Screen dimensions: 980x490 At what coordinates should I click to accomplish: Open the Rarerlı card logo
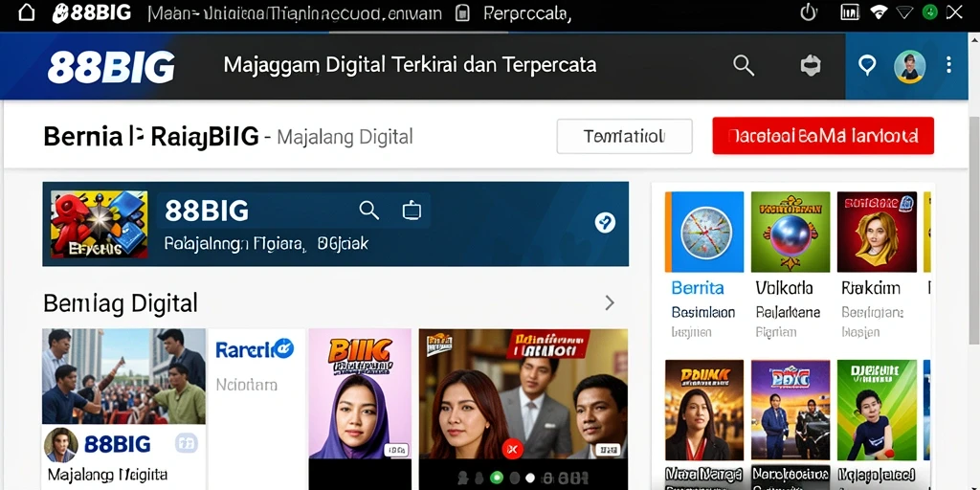255,348
